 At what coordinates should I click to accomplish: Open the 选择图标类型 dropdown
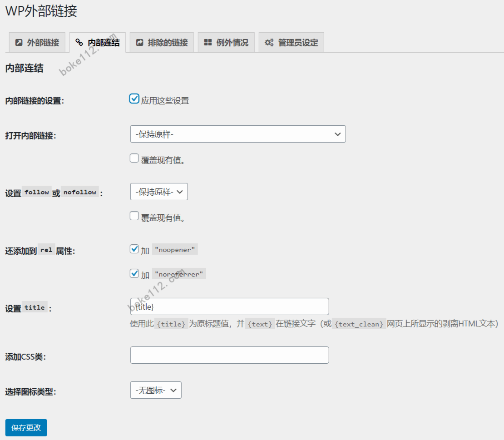point(155,390)
